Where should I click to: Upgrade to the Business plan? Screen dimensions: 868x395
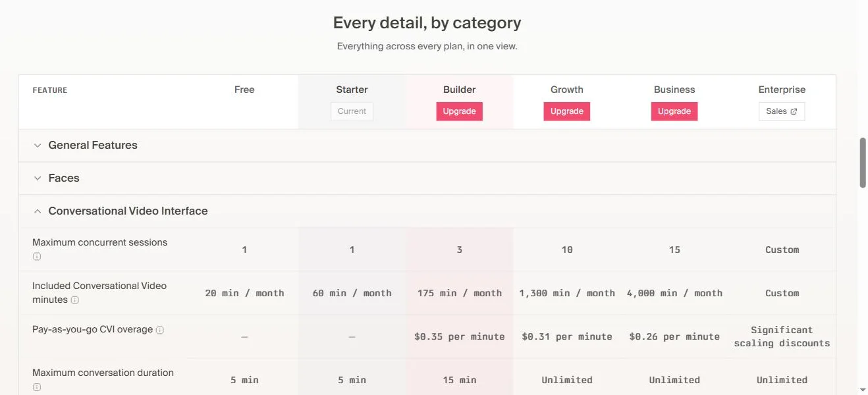click(x=674, y=111)
